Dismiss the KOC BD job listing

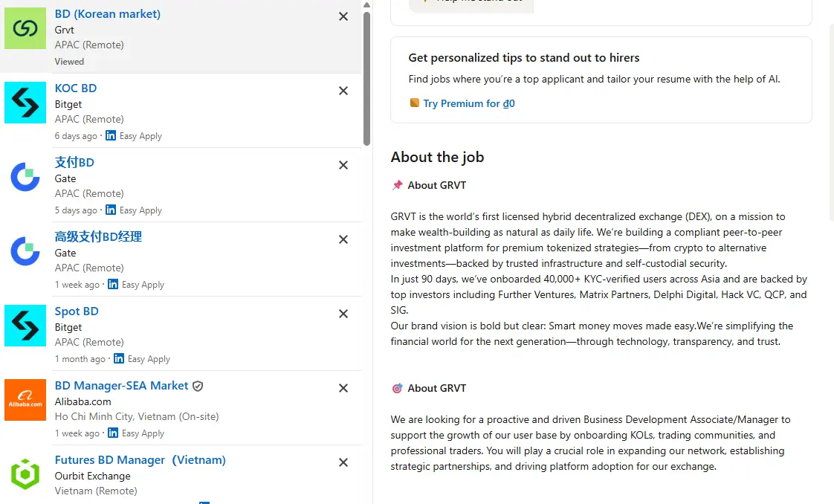coord(343,91)
